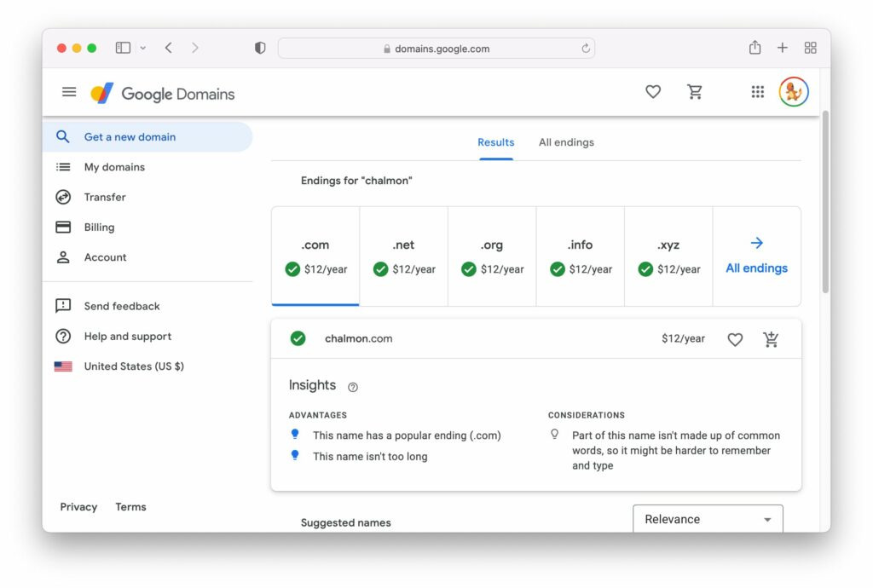Select the .com ending card
This screenshot has height=588, width=873.
pyautogui.click(x=315, y=257)
